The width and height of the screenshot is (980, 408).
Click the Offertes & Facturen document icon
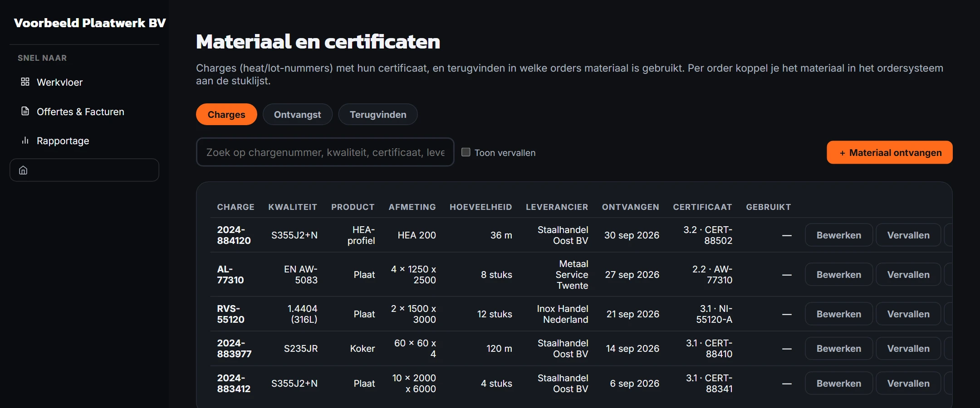pos(25,112)
